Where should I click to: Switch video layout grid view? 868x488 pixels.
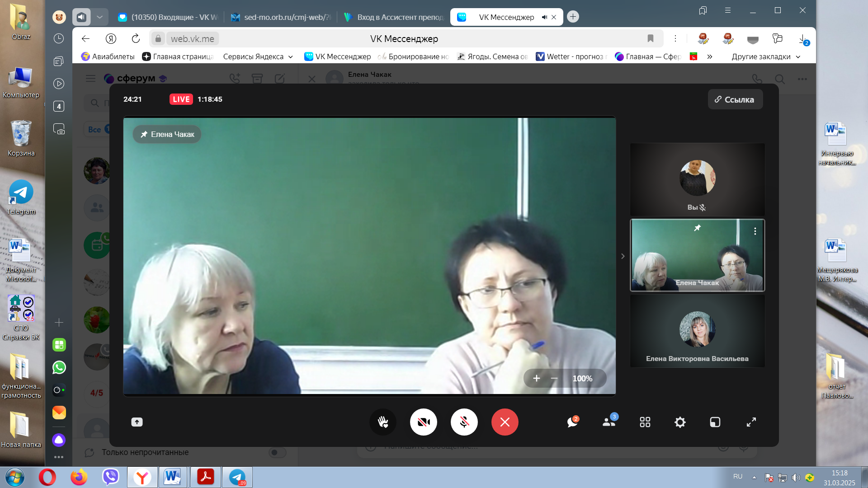coord(645,422)
